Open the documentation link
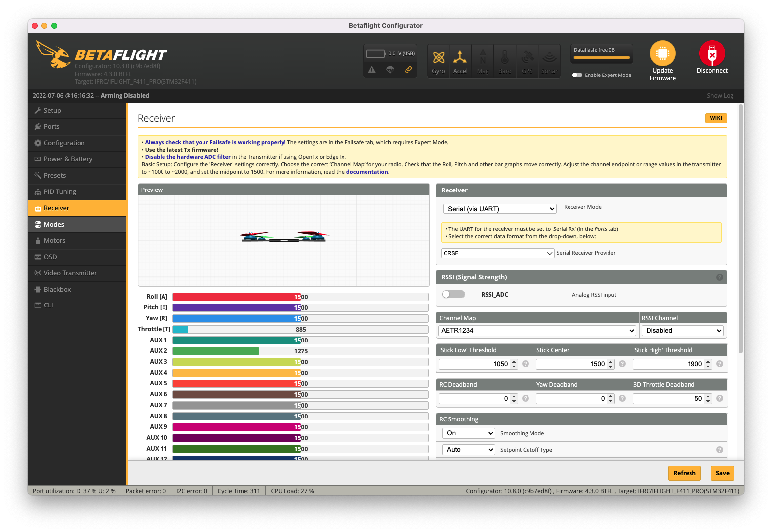 pos(366,172)
